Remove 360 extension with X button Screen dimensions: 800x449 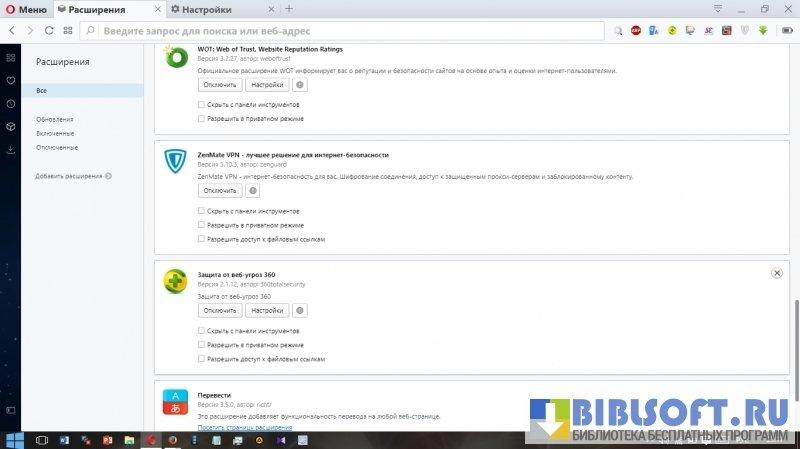click(777, 273)
